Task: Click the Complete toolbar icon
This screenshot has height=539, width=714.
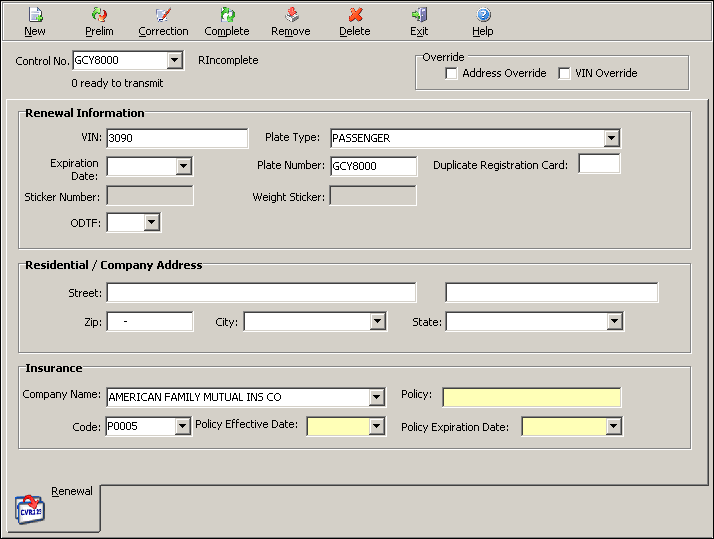Action: point(227,16)
